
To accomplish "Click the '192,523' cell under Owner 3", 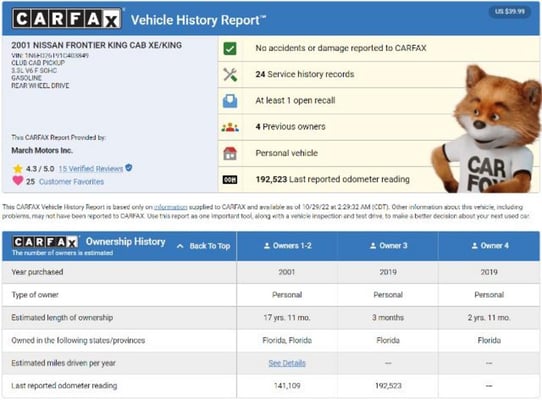I will [388, 386].
